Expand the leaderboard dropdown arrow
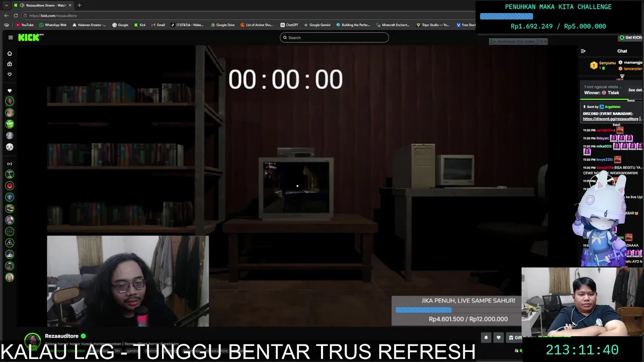The width and height of the screenshot is (644, 362). tap(622, 77)
